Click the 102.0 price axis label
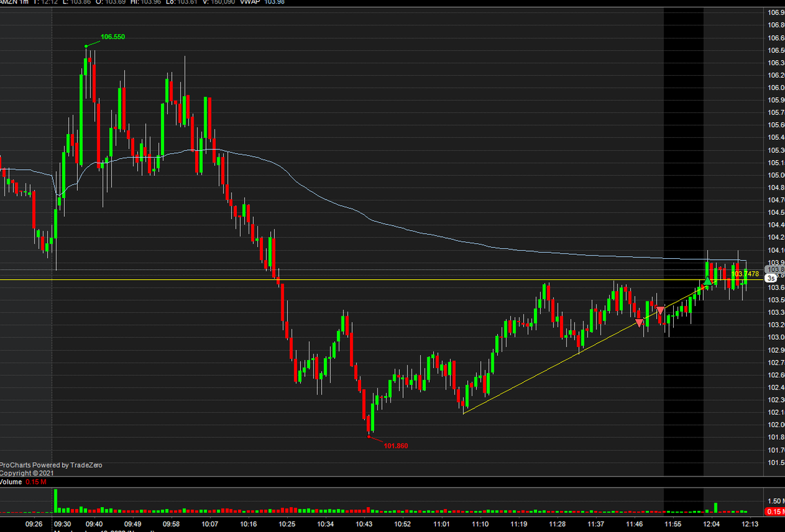 776,425
